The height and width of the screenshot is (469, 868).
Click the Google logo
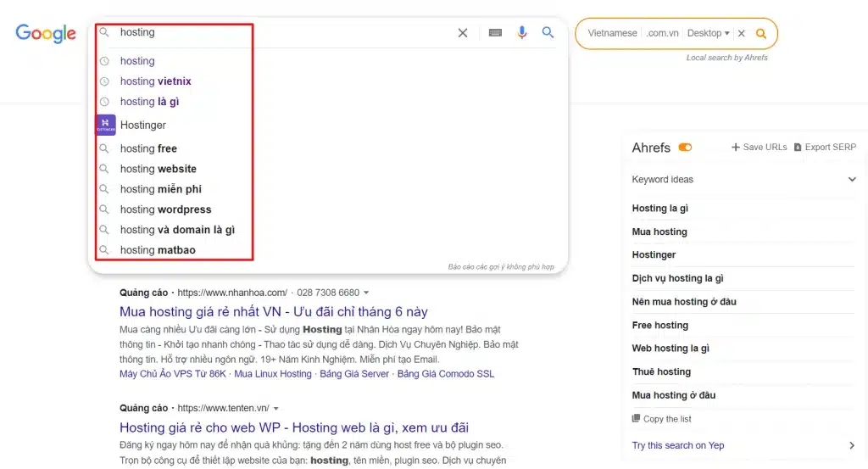[46, 33]
